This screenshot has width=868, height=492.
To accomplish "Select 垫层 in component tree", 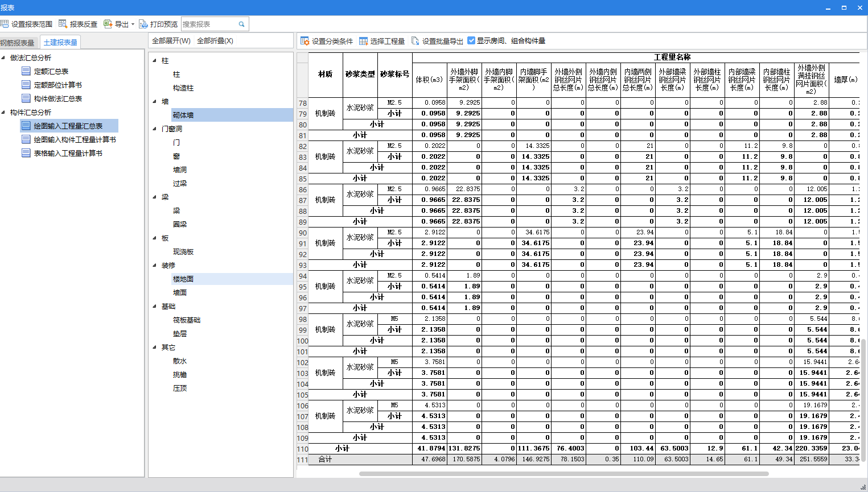I will point(180,334).
